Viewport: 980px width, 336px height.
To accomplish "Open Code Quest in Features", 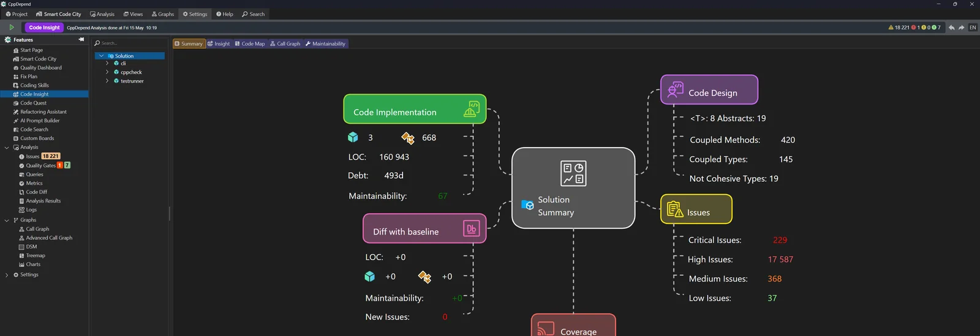I will click(x=30, y=103).
